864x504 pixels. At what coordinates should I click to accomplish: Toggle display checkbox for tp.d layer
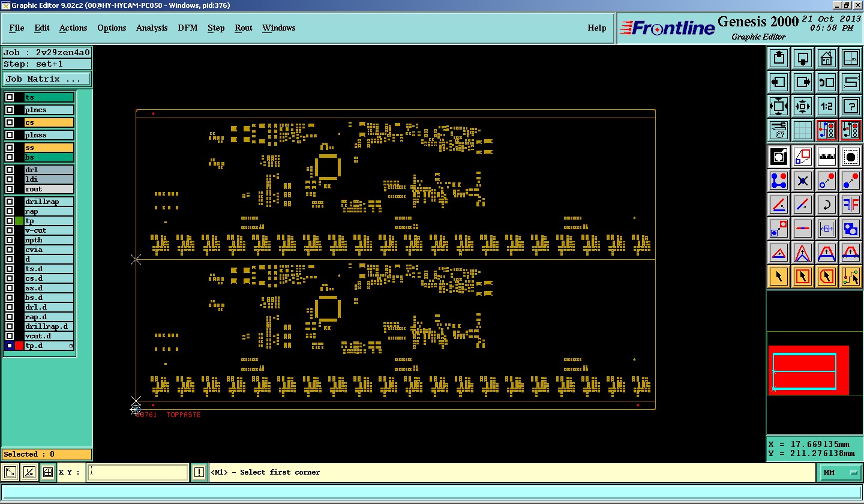(x=10, y=346)
